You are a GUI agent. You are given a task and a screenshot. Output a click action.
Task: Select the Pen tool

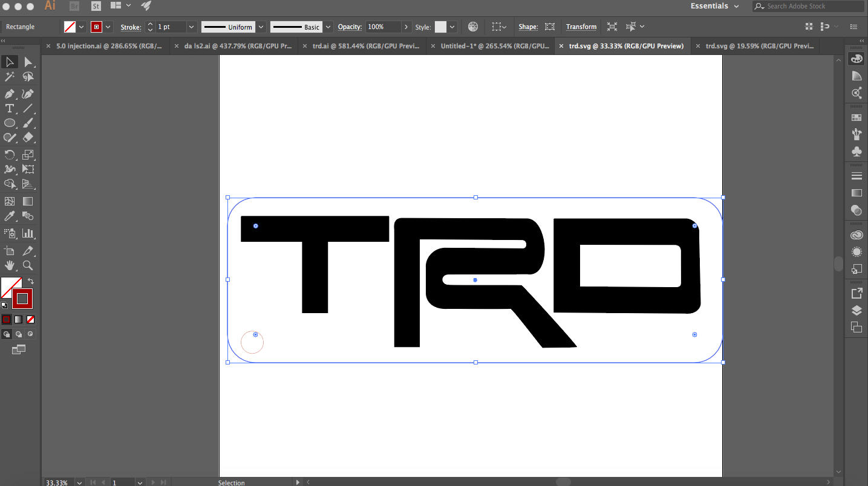pyautogui.click(x=10, y=94)
